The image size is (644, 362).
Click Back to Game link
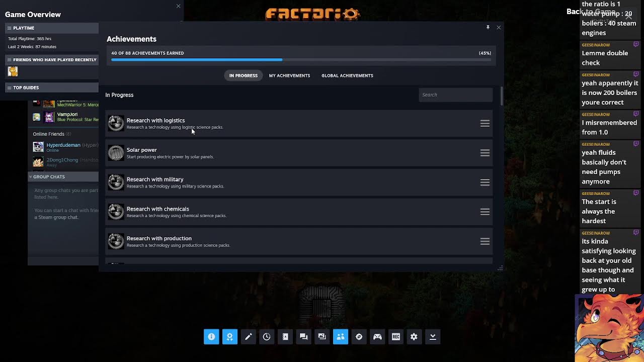point(591,12)
